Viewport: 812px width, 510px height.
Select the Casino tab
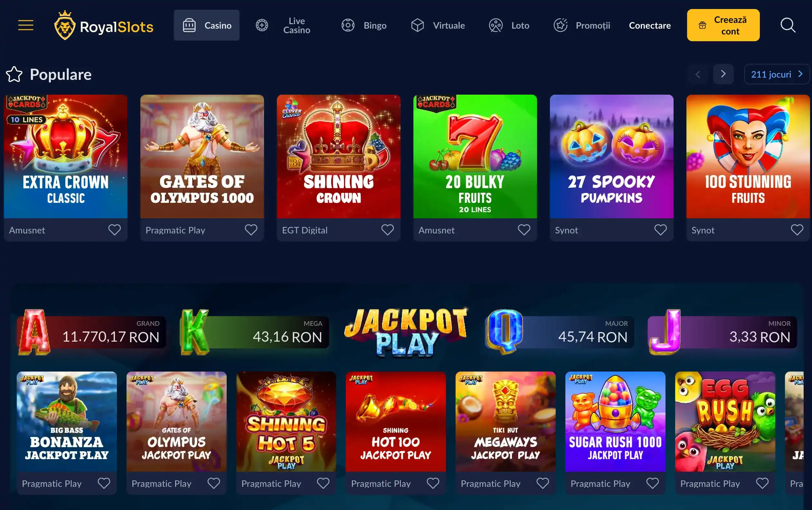(x=207, y=25)
